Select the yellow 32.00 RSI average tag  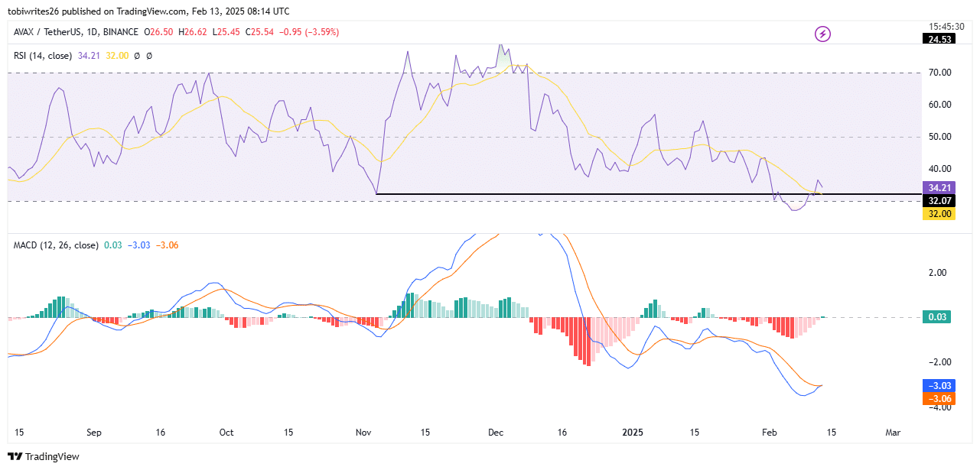tap(939, 214)
